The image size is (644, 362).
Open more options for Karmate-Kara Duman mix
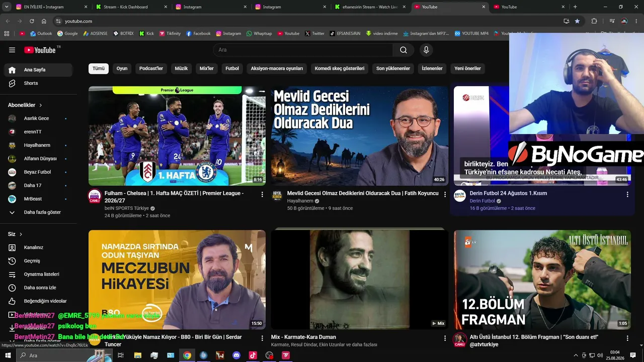pos(445,338)
